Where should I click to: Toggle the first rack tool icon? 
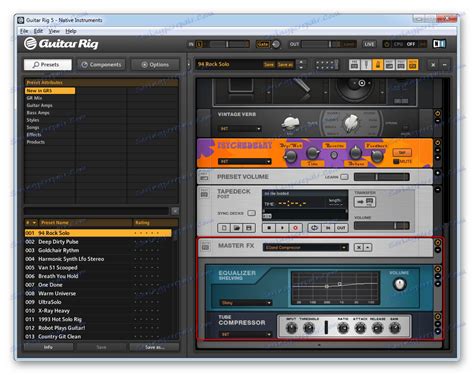354,65
